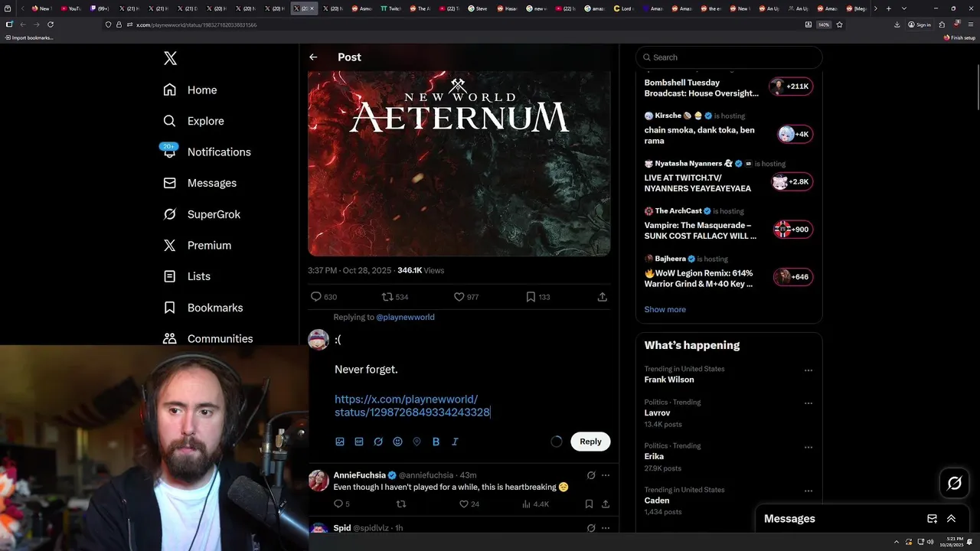
Task: Open more options for Caden trend
Action: click(808, 491)
